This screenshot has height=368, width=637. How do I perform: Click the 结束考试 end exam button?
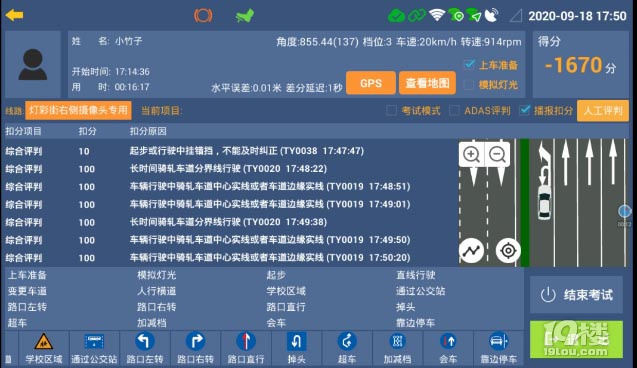tap(576, 294)
